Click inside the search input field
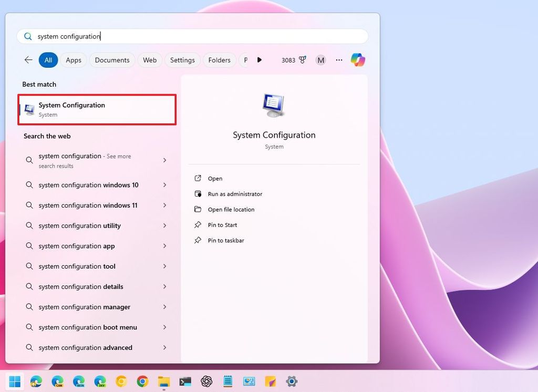 coord(158,36)
